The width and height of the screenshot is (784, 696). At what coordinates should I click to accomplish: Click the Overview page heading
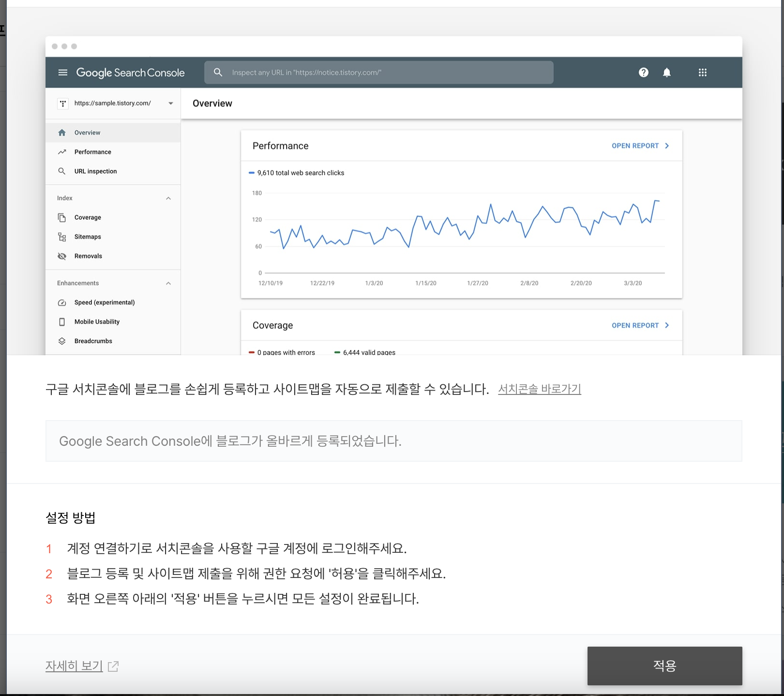coord(212,103)
